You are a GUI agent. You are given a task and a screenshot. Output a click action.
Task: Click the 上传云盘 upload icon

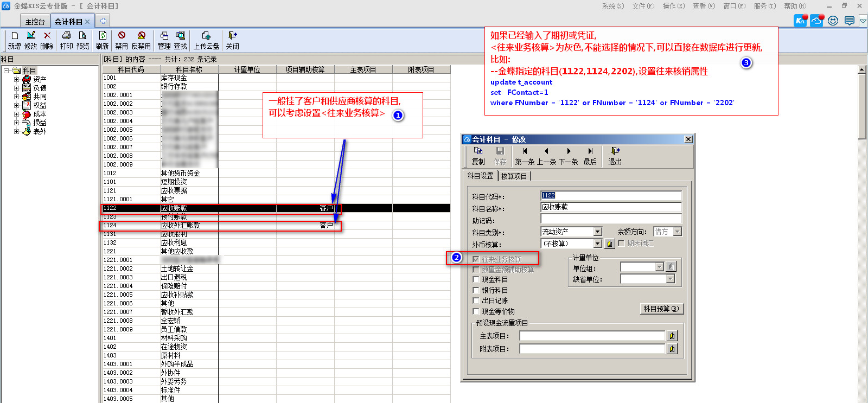click(206, 36)
